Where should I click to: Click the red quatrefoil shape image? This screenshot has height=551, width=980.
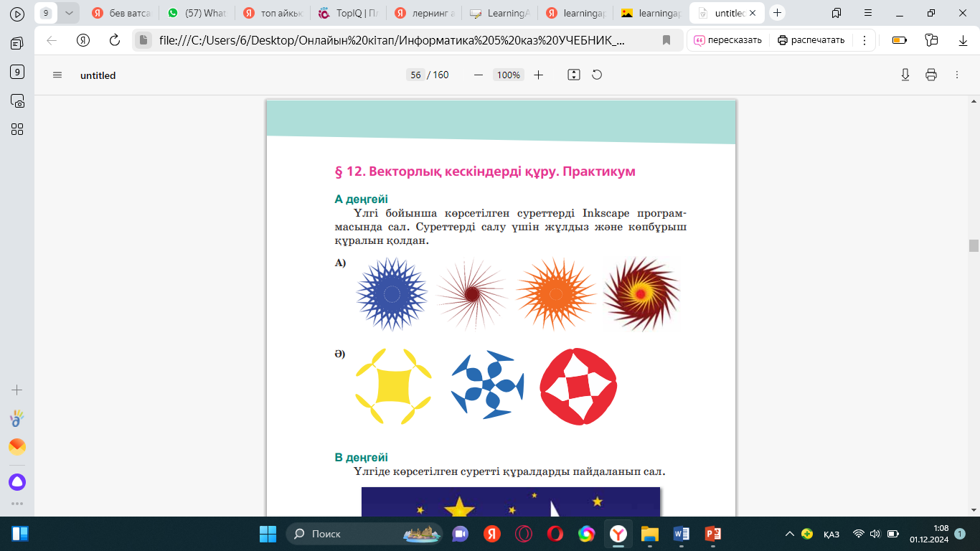click(578, 387)
